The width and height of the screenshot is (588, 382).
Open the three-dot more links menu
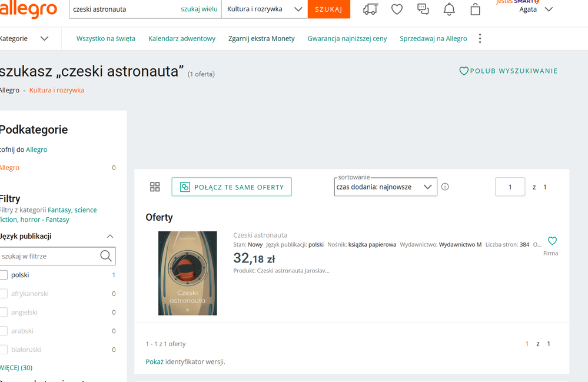click(480, 38)
